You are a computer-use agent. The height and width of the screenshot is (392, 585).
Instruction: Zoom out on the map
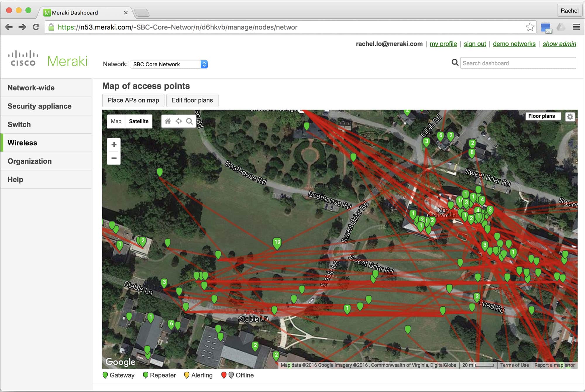(x=114, y=158)
